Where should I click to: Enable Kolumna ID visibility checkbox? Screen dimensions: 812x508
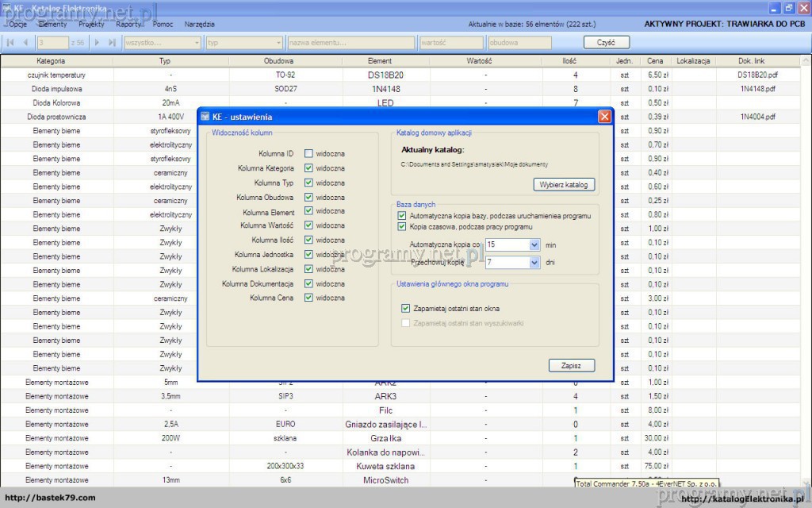(308, 153)
